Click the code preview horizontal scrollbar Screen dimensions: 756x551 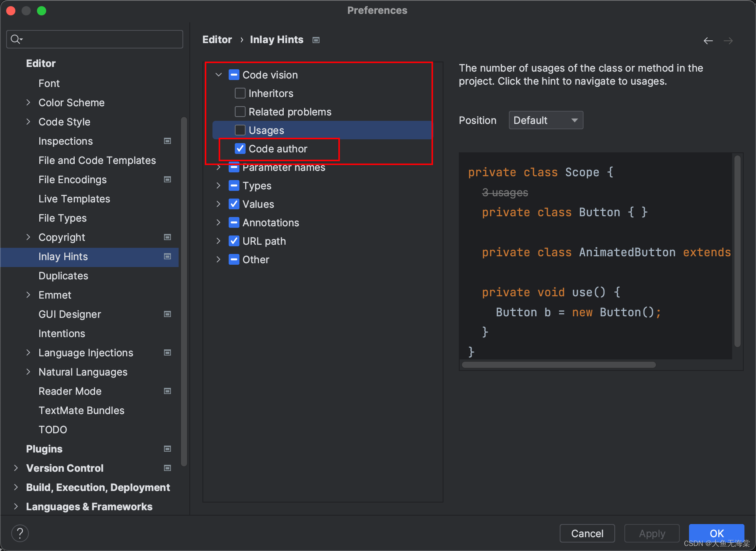click(558, 365)
